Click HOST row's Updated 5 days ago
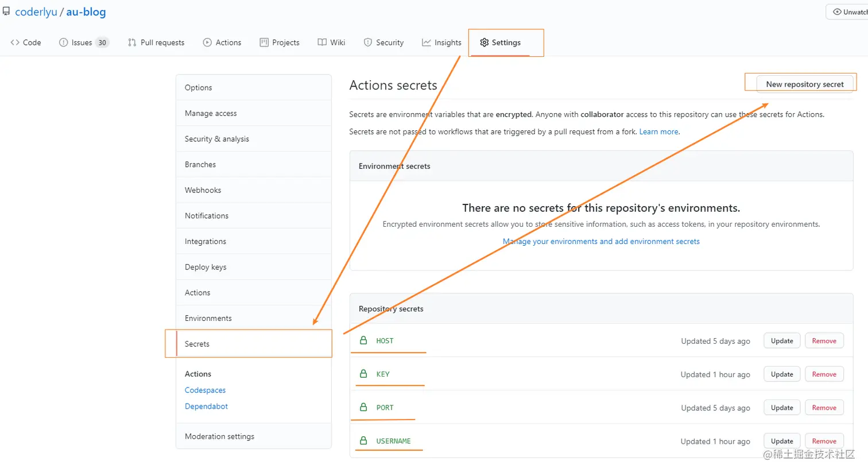868x473 pixels. point(715,341)
